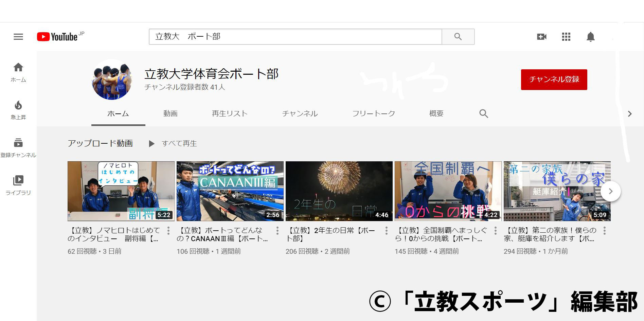Play fireworks 2年生の日常 thumbnail

click(339, 191)
